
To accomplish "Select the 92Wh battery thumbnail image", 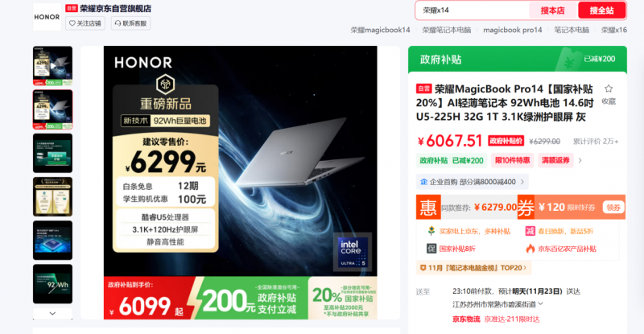I will click(52, 284).
